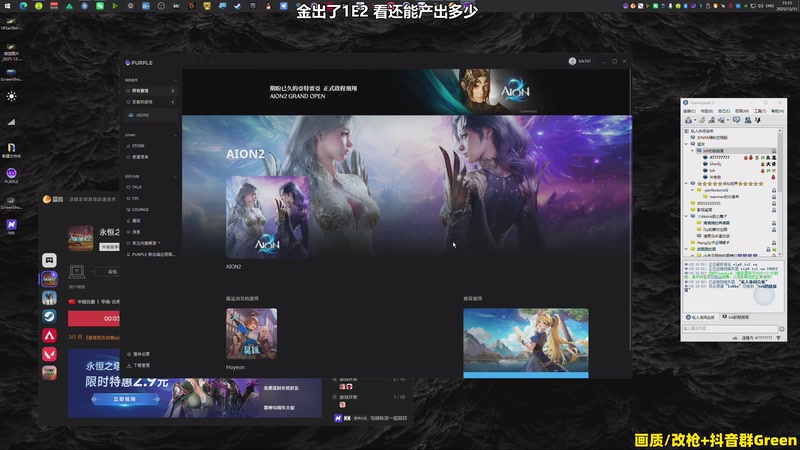This screenshot has width=800, height=450.
Task: Select the Steam icon in the accelerator sidebar
Action: [49, 316]
